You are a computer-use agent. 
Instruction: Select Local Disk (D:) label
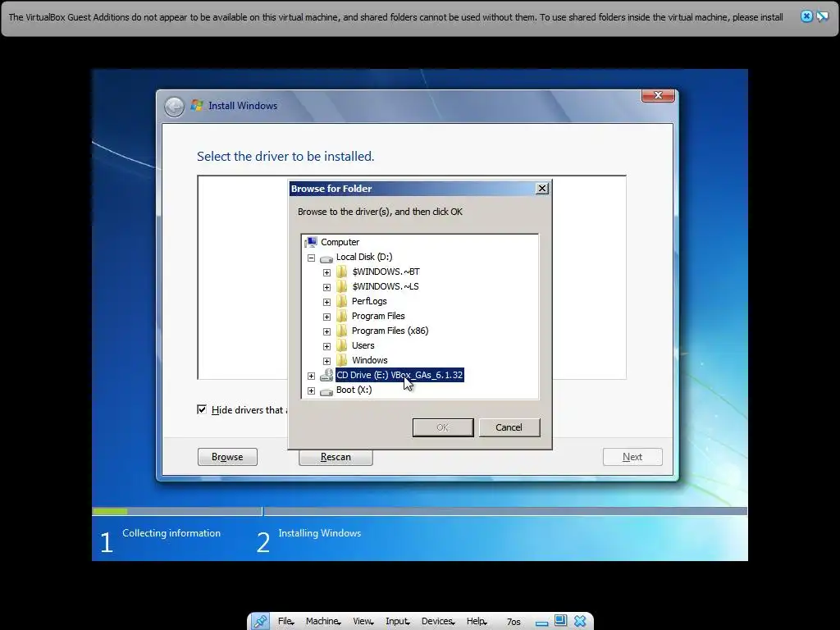[x=364, y=257]
